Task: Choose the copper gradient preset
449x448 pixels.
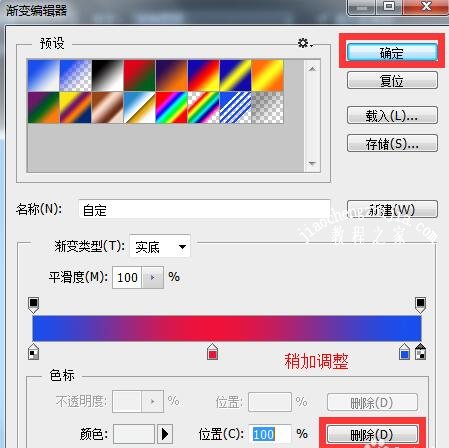Action: coord(108,107)
